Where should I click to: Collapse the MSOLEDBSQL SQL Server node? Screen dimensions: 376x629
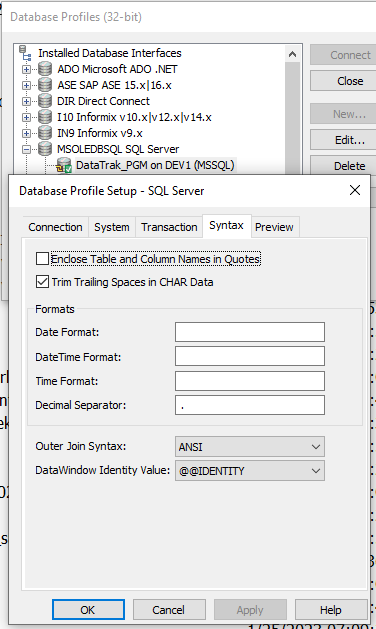[26, 150]
